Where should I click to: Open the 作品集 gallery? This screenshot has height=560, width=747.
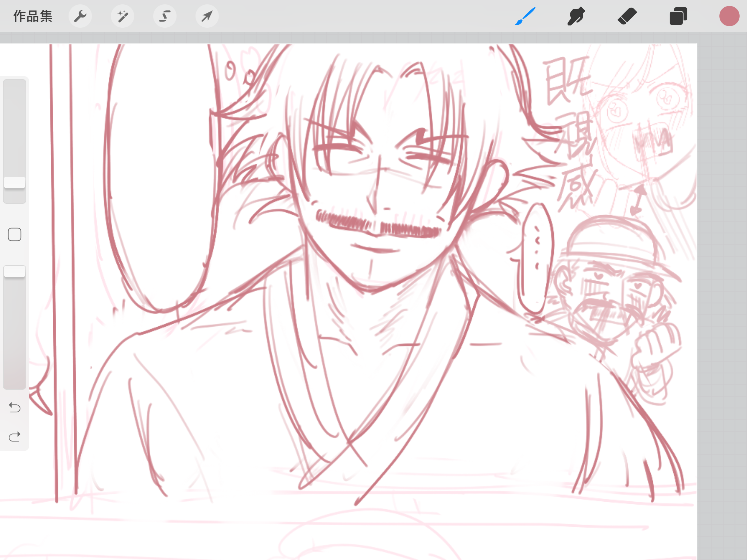[x=33, y=16]
